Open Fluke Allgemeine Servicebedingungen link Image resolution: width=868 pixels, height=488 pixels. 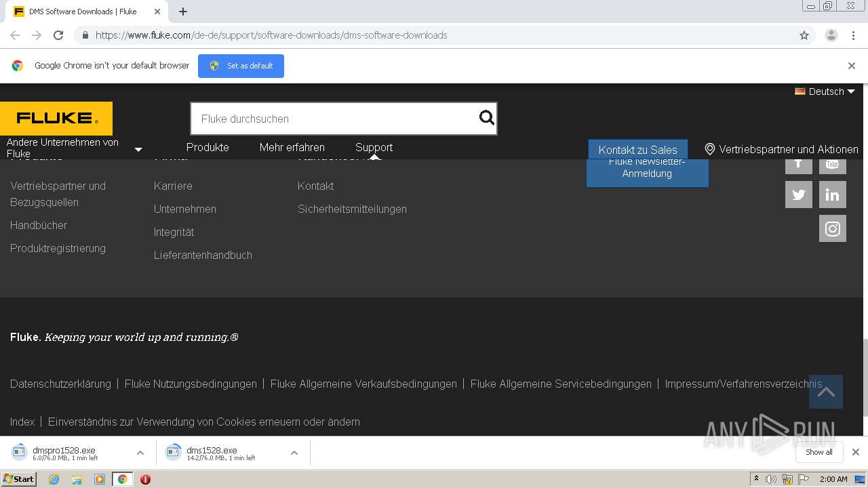(x=561, y=384)
